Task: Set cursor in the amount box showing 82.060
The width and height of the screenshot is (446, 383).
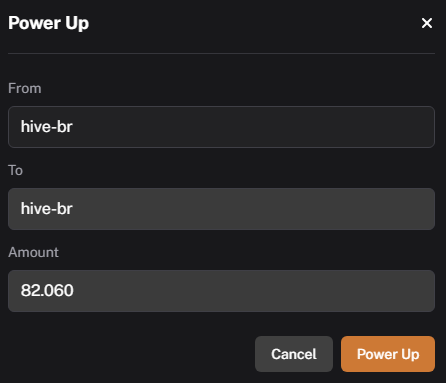Action: (x=221, y=291)
